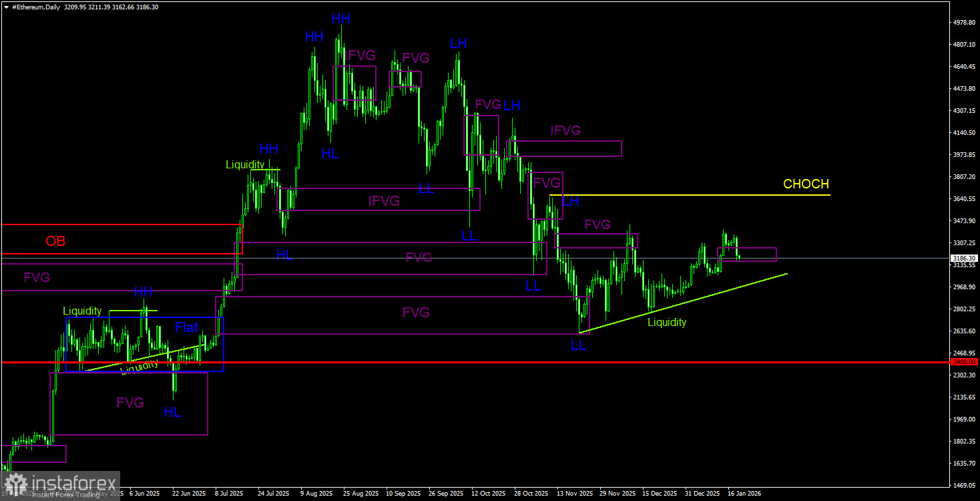Image resolution: width=980 pixels, height=501 pixels.
Task: Click the 31 Dec 2025 date label
Action: click(x=703, y=494)
